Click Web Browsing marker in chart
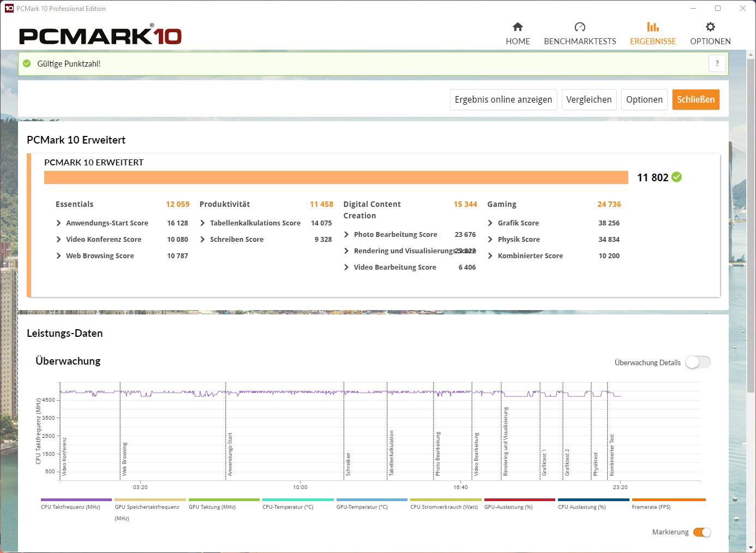Image resolution: width=756 pixels, height=553 pixels. [x=124, y=459]
